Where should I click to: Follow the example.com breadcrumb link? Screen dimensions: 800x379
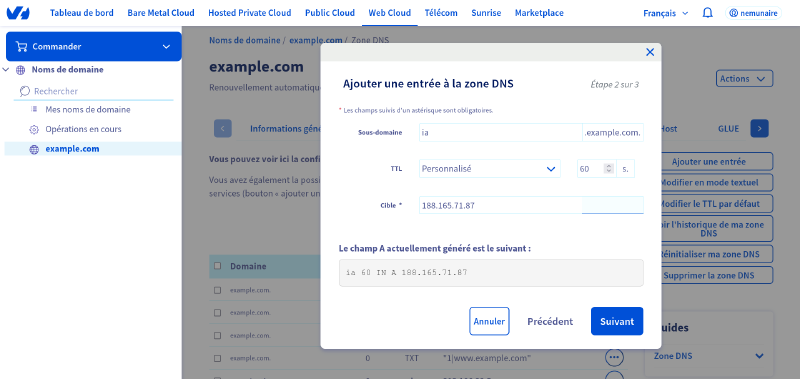(316, 40)
